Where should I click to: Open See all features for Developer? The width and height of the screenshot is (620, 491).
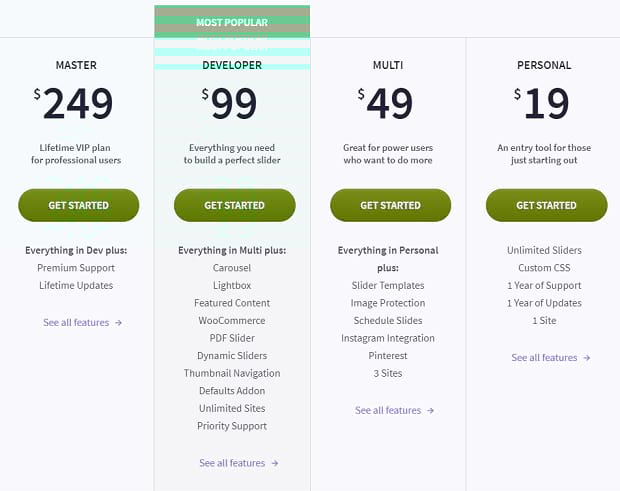point(232,463)
